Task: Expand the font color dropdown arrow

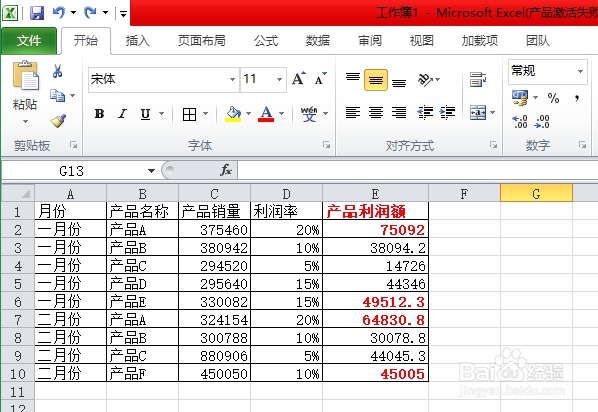Action: pos(281,114)
